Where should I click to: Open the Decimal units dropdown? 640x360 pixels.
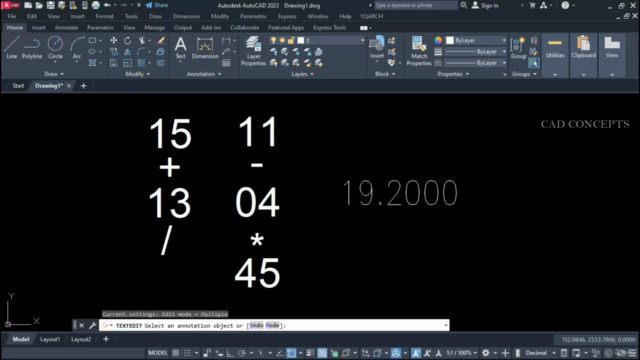point(540,353)
